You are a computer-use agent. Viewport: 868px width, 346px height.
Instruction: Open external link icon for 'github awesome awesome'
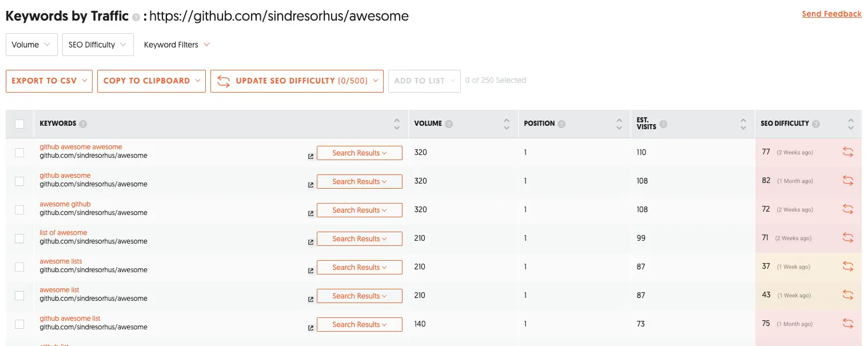point(310,156)
